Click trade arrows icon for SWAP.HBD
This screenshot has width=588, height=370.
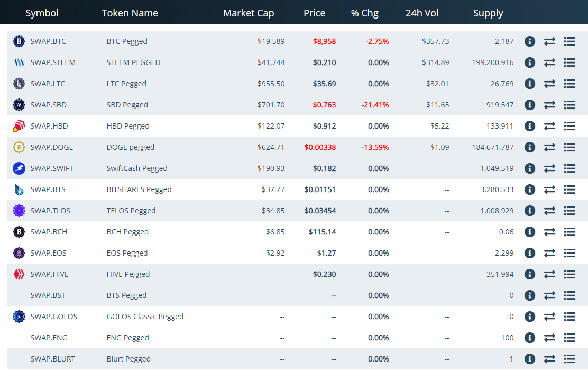click(549, 126)
